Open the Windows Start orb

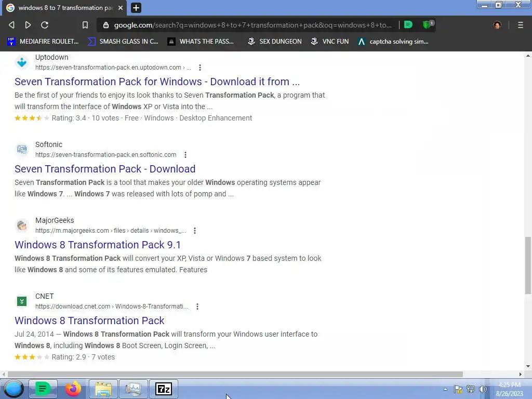14,389
